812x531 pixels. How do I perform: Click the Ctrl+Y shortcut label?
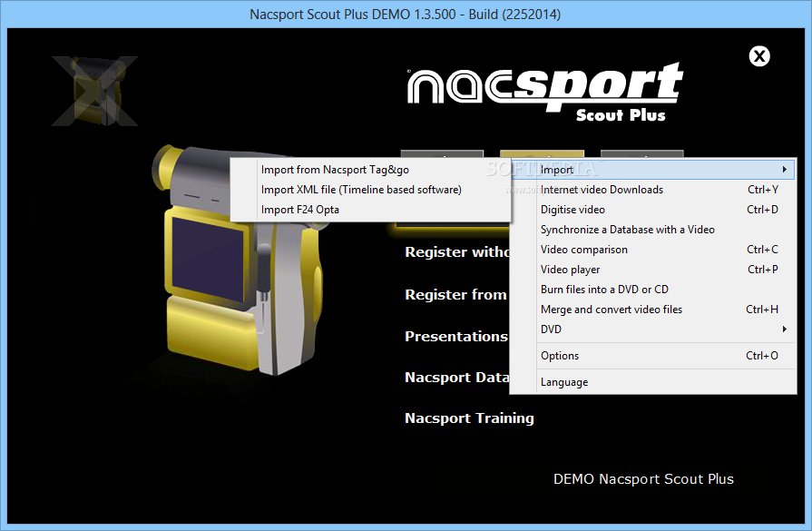click(x=763, y=190)
